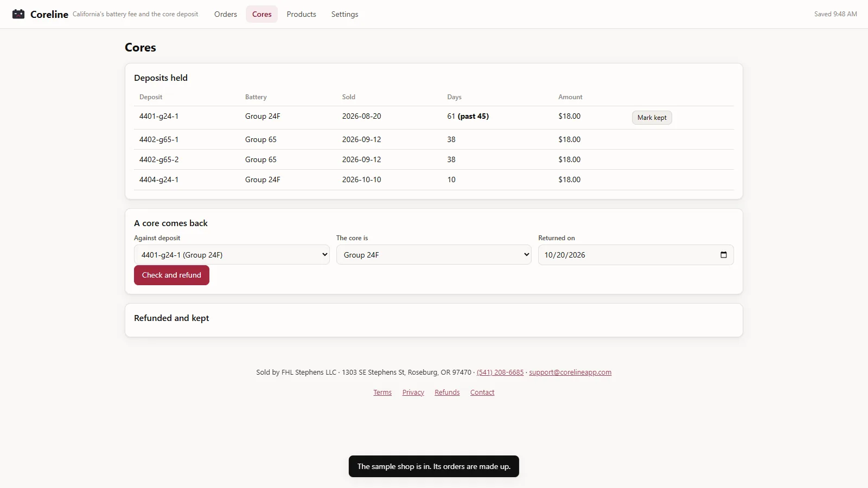Open the calendar picker icon for Returned on
The width and height of the screenshot is (868, 488).
723,255
